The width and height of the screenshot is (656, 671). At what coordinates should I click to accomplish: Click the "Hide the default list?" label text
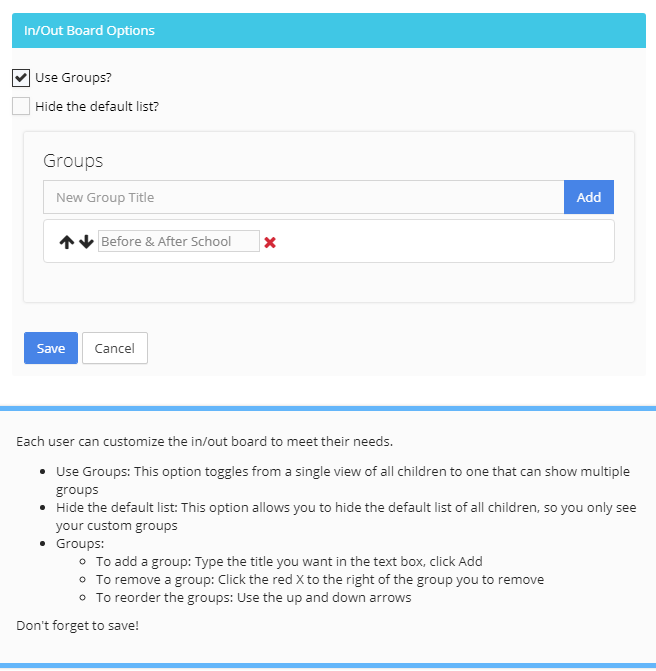(97, 106)
